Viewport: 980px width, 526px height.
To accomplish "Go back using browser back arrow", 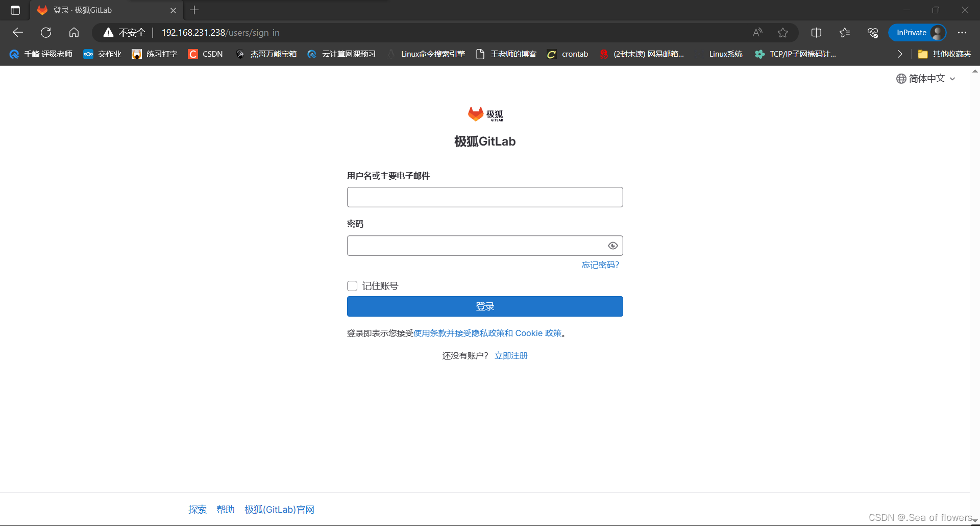I will 18,33.
